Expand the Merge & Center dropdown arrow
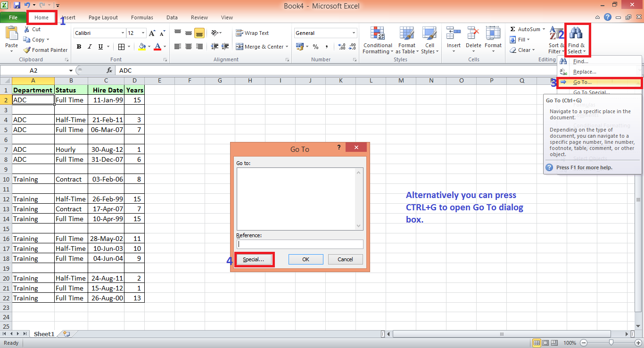Viewport: 644px width, 348px height. click(286, 47)
